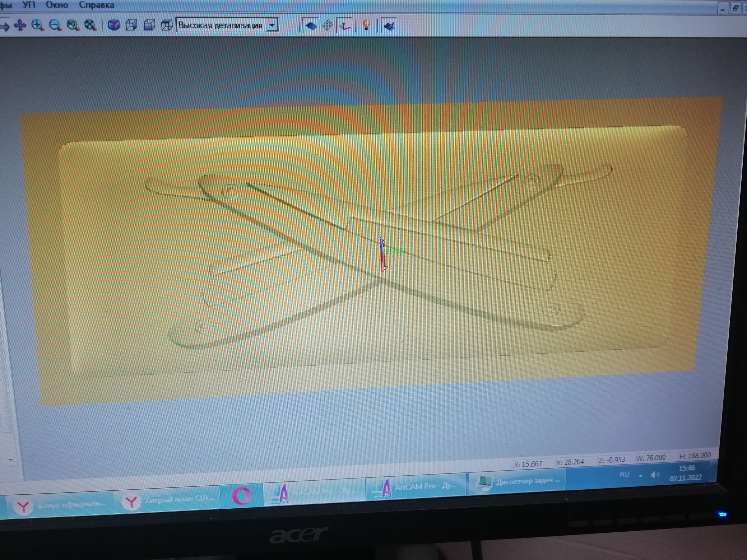Click the volume speaker tray icon

[655, 475]
